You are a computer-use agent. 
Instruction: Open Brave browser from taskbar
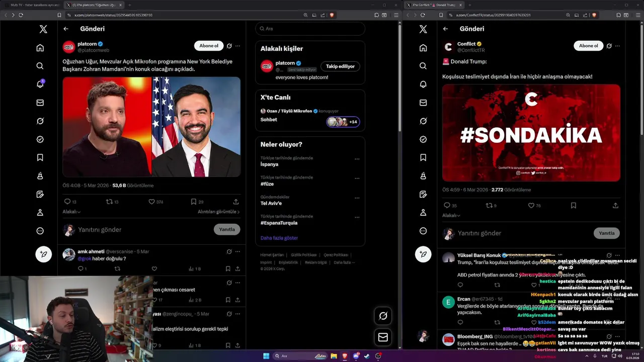coord(345,356)
